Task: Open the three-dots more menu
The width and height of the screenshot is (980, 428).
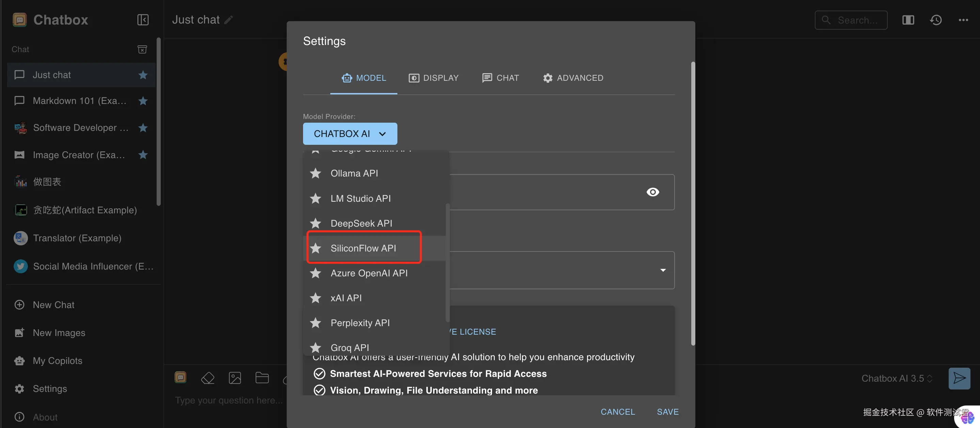Action: click(x=963, y=20)
